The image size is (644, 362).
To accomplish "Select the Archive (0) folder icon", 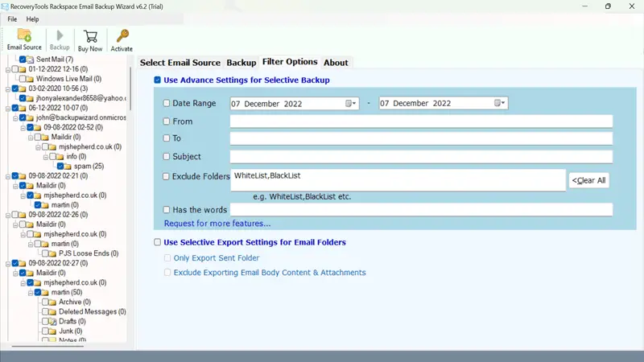I will [51, 302].
